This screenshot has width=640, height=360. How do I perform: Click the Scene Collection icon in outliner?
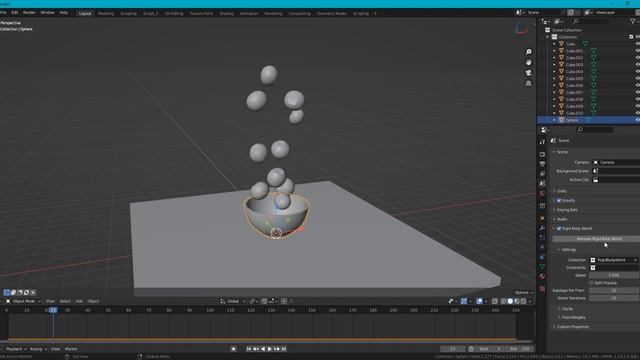(548, 30)
